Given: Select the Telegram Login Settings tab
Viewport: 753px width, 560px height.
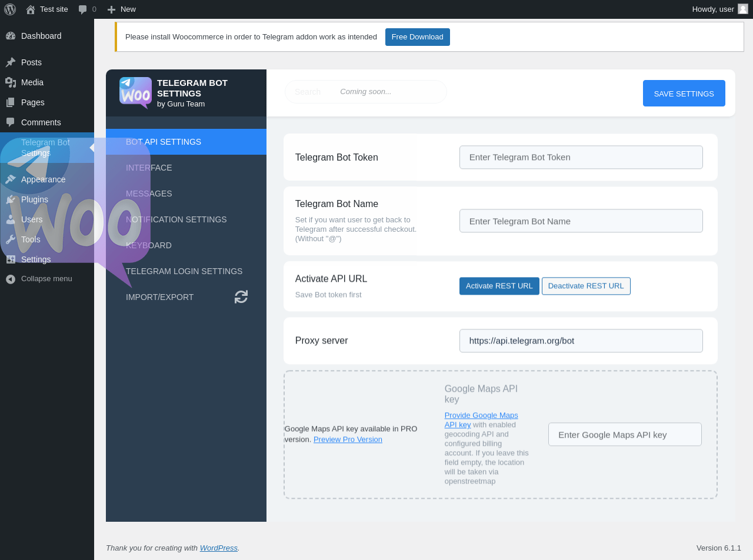Looking at the screenshot, I should coord(186,271).
